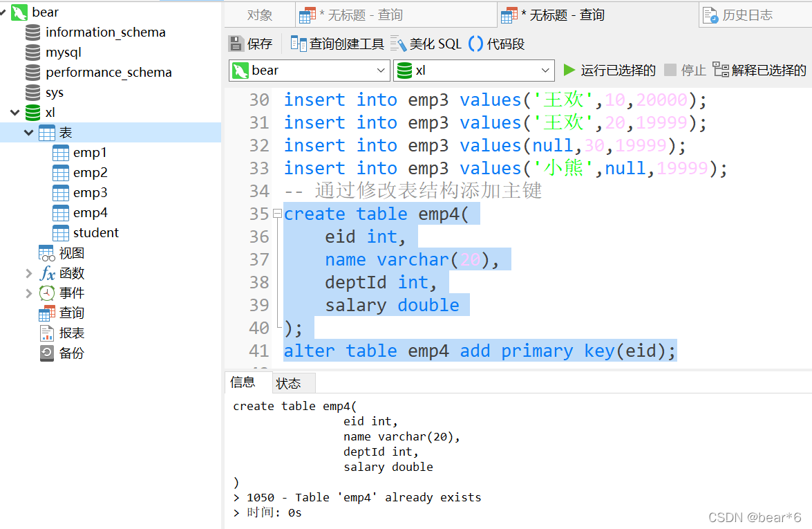Viewport: 812px width, 529px height.
Task: Click 'name varchar(20)' in the editor
Action: 412,259
